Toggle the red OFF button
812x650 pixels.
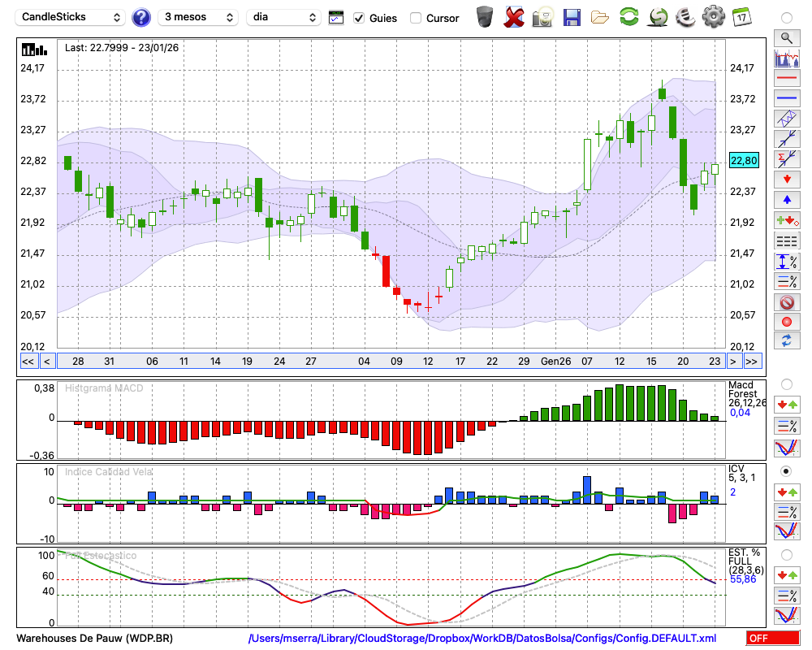point(772,638)
